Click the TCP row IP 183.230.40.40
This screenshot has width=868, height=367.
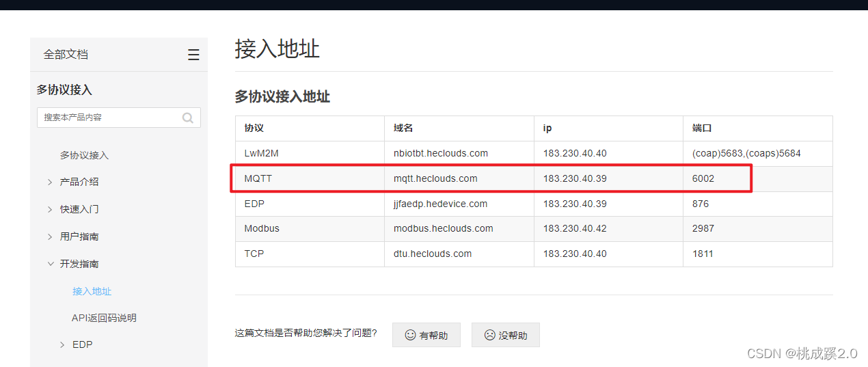(x=608, y=254)
